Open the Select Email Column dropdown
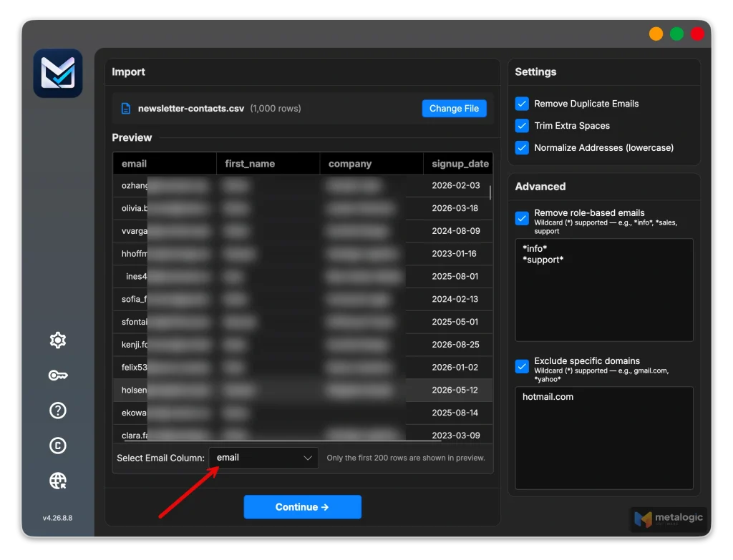The width and height of the screenshot is (733, 560). pyautogui.click(x=263, y=458)
